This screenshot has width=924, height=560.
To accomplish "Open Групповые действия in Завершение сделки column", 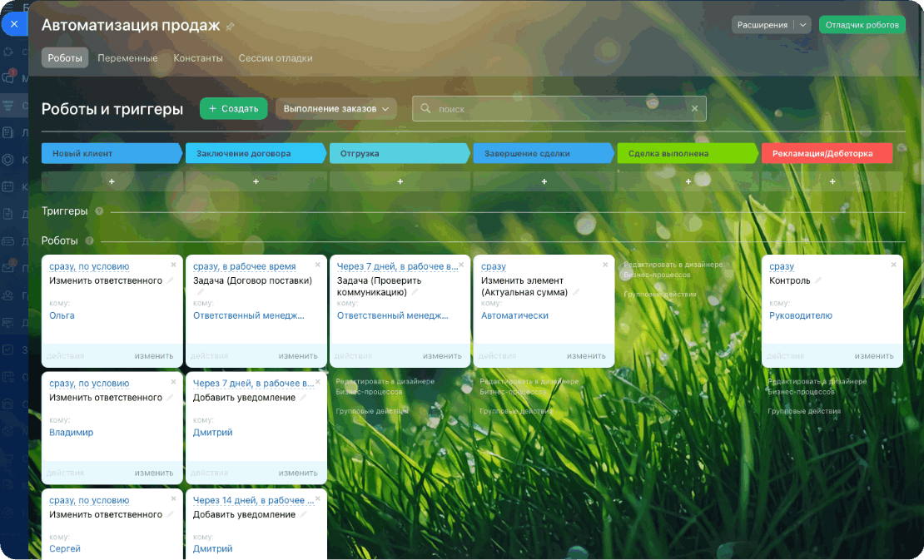I will (x=516, y=411).
